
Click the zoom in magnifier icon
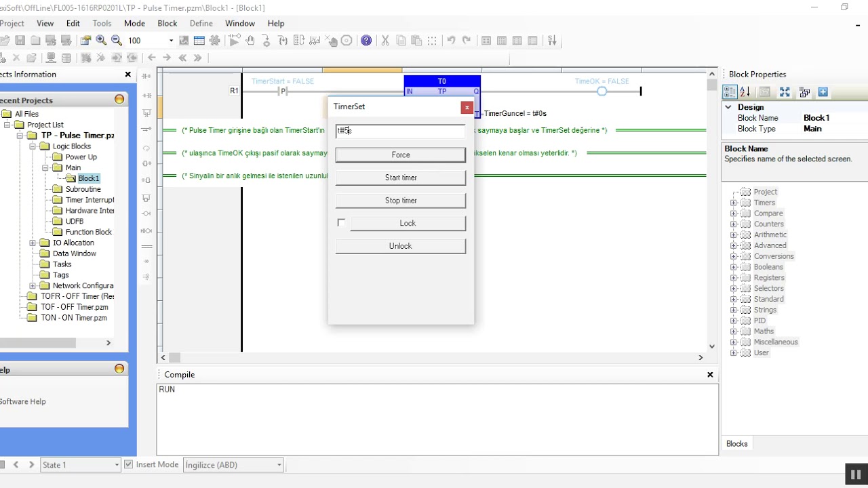(101, 41)
